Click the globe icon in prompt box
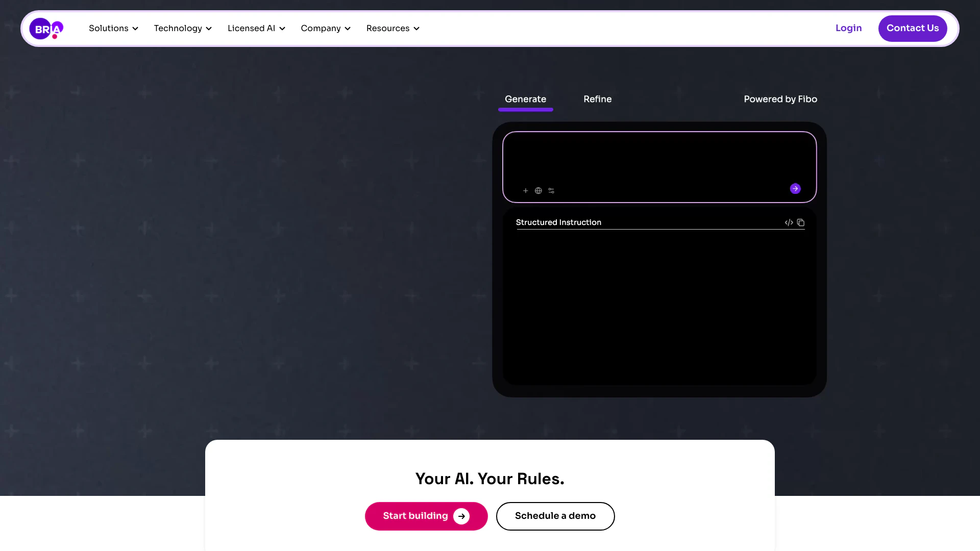Screen dimensions: 980x551 coord(538,191)
